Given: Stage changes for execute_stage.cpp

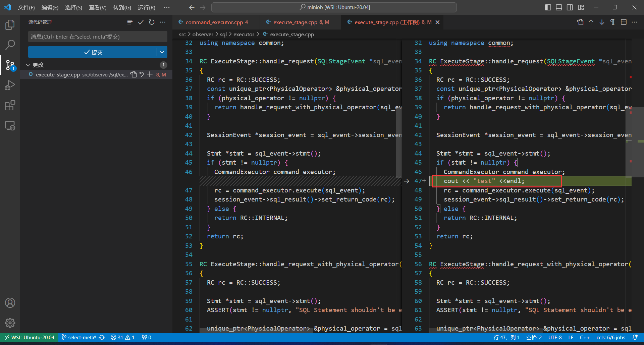Looking at the screenshot, I should [150, 74].
